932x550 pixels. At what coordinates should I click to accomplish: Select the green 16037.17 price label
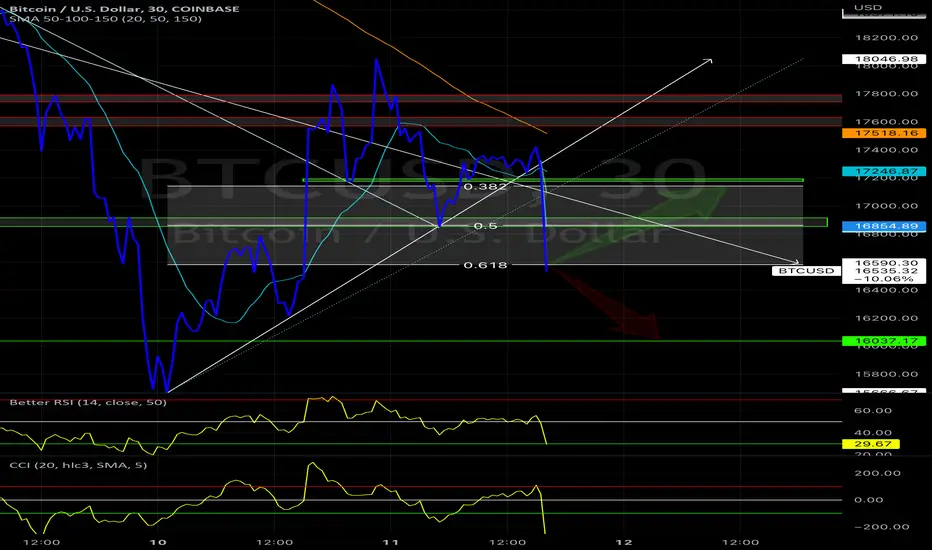[x=884, y=341]
